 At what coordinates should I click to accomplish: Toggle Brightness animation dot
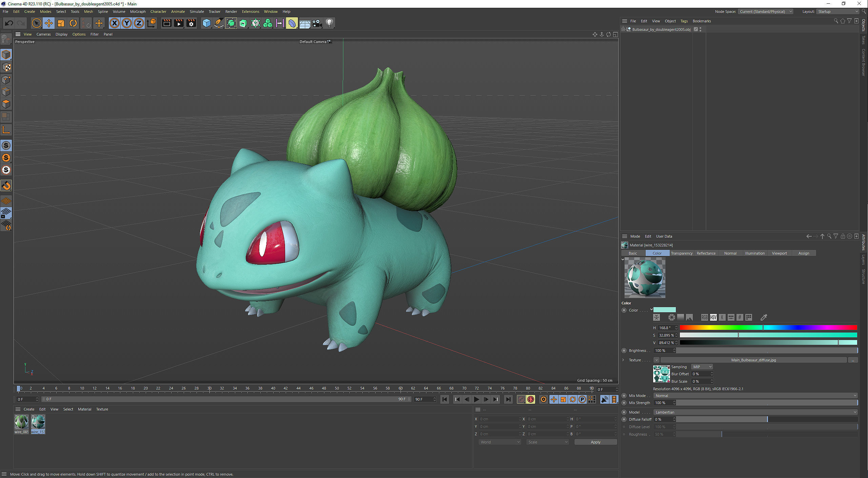(624, 351)
